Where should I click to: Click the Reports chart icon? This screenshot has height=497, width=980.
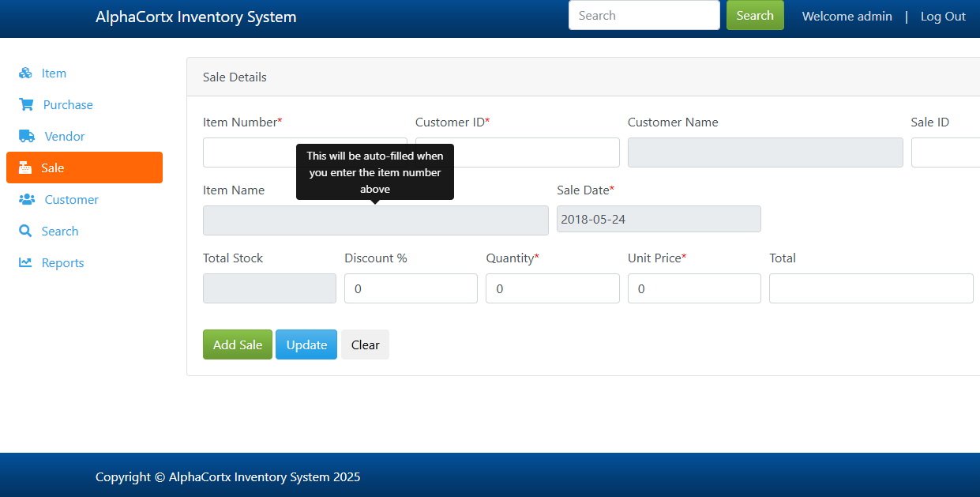25,263
